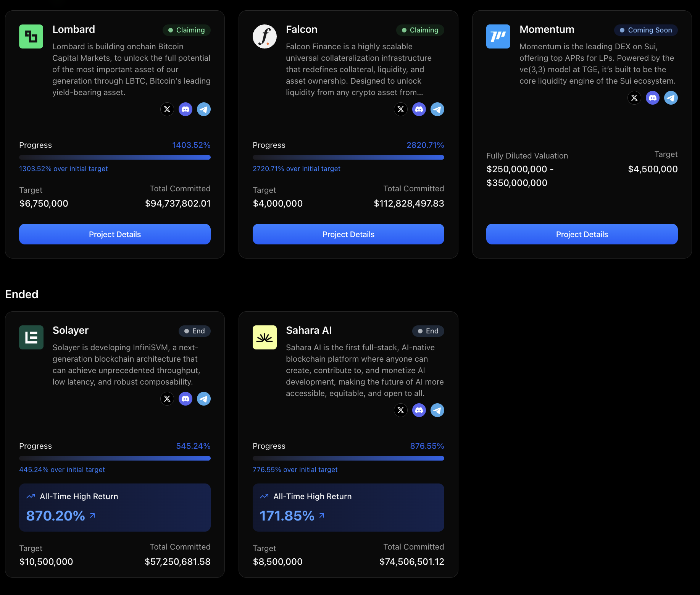The width and height of the screenshot is (700, 595).
Task: Open Solayer's X (Twitter) icon
Action: tap(167, 399)
